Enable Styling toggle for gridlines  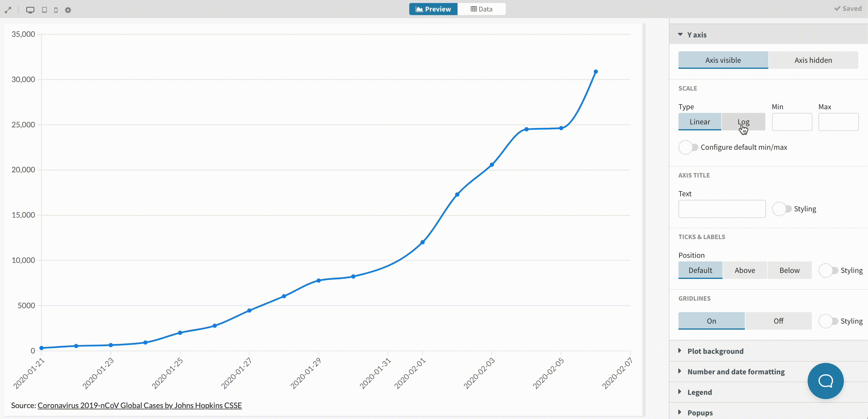pos(828,321)
